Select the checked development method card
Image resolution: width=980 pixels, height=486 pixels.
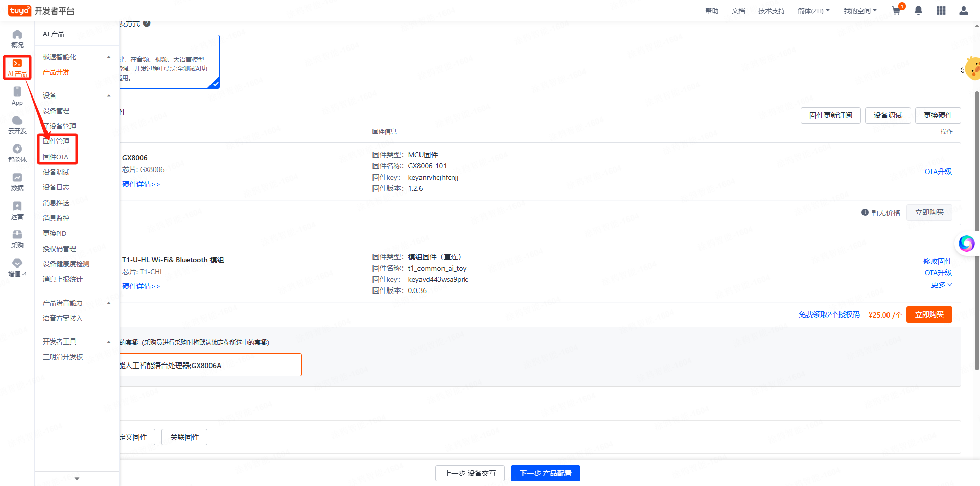click(x=169, y=62)
